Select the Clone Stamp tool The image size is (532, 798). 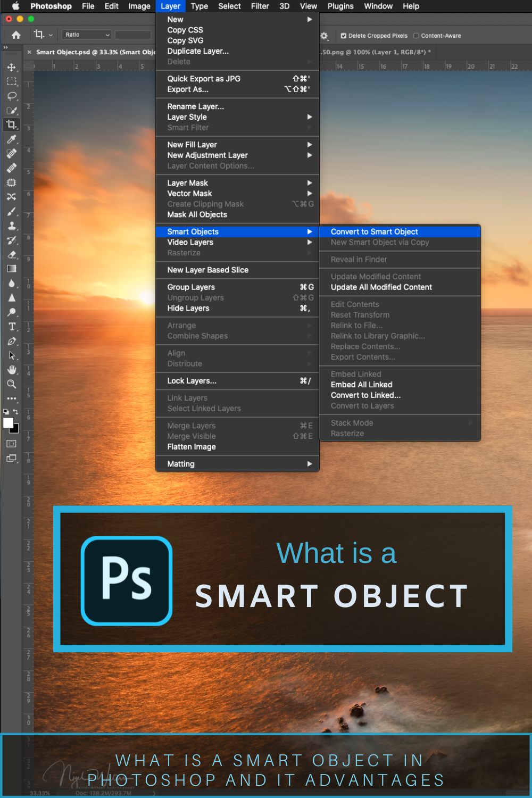tap(12, 225)
